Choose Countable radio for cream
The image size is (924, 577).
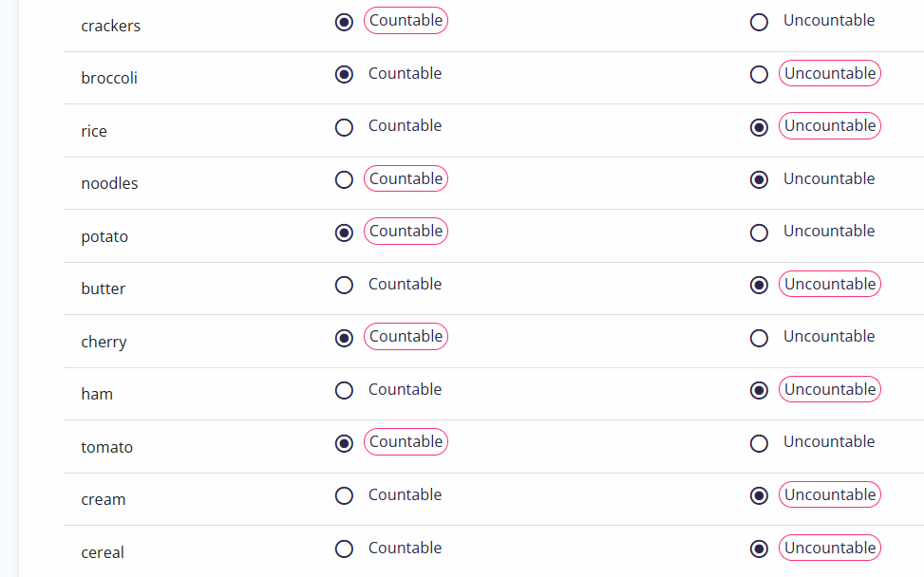click(x=344, y=496)
